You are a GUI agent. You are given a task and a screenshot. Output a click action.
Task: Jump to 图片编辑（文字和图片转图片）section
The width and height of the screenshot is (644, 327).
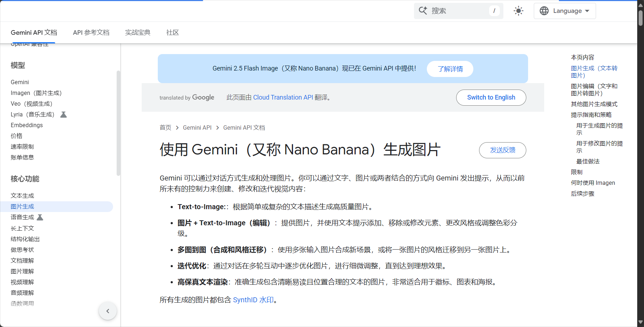(x=594, y=90)
